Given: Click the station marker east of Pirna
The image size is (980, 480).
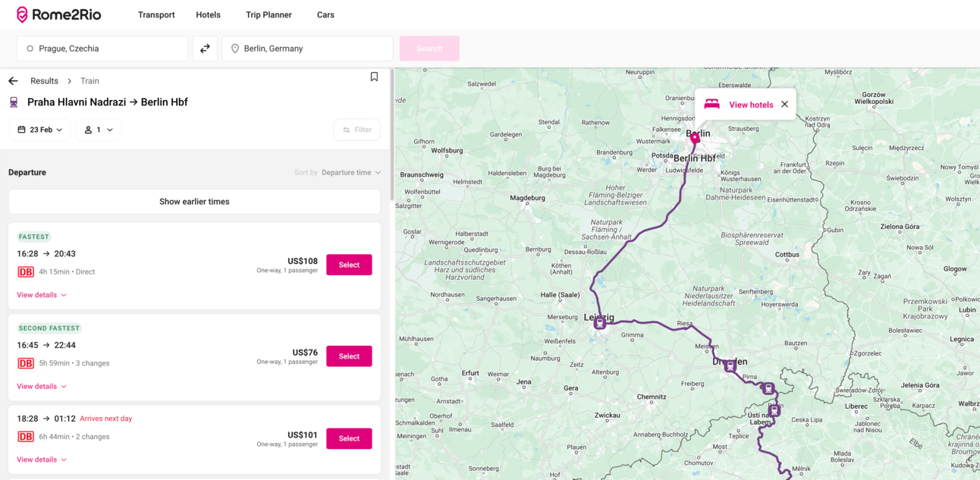Looking at the screenshot, I should pos(768,388).
